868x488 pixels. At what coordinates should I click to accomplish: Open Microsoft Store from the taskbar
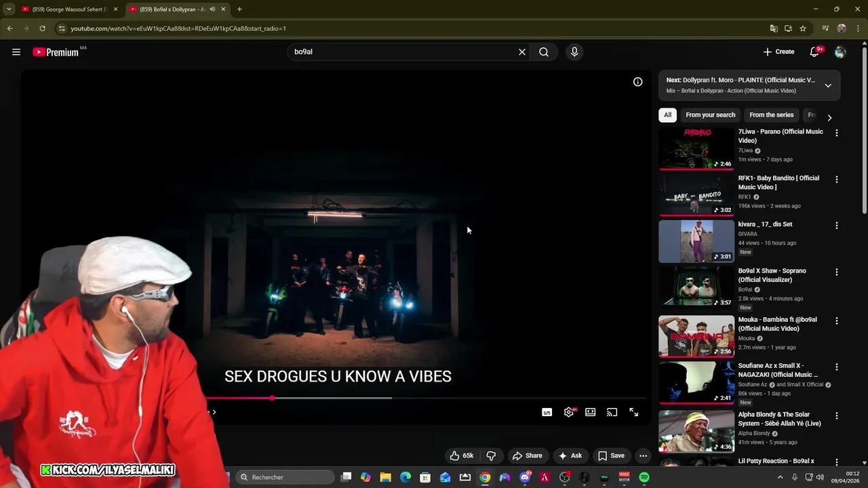(425, 477)
